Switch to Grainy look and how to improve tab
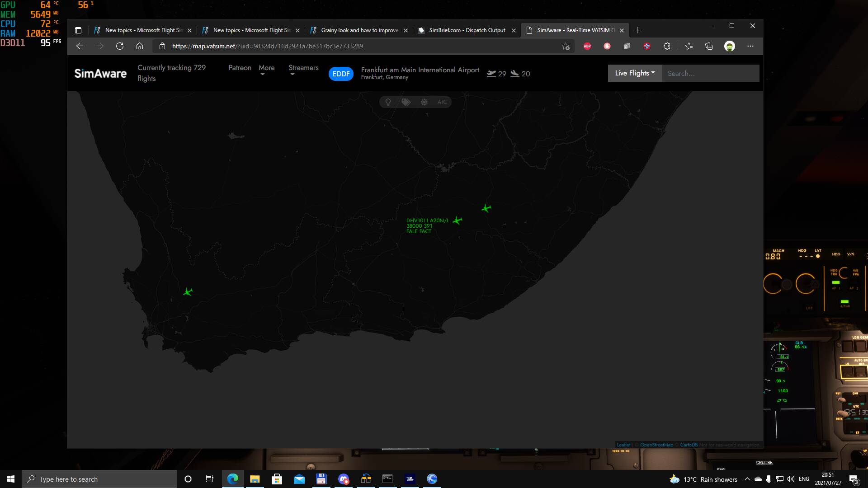The image size is (868, 488). point(359,30)
